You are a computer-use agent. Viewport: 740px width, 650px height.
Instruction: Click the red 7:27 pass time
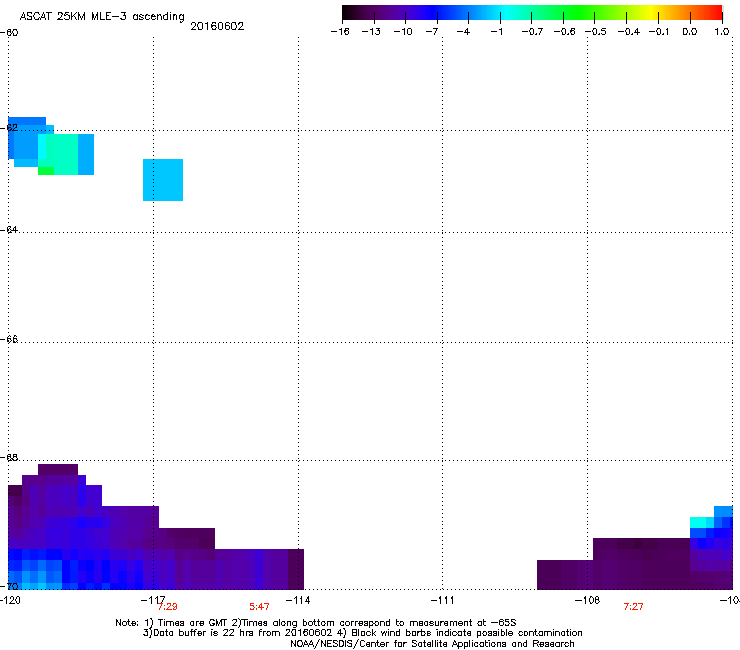pos(633,607)
